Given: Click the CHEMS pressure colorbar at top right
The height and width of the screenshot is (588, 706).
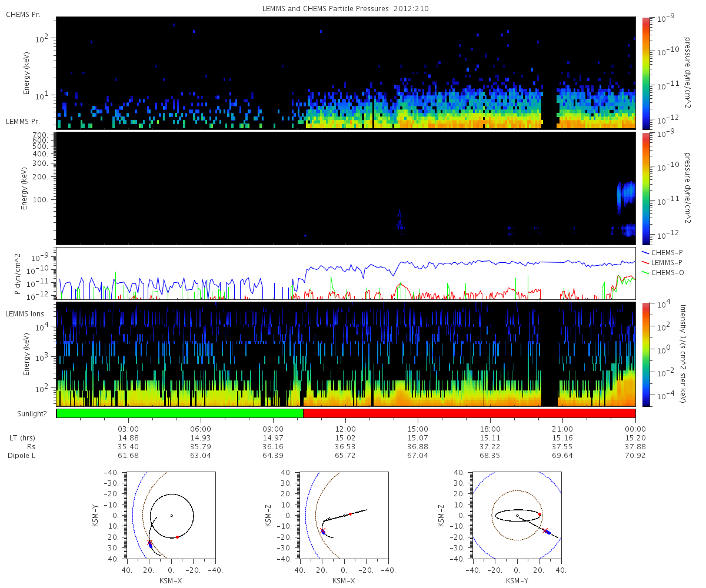Looking at the screenshot, I should pos(645,72).
